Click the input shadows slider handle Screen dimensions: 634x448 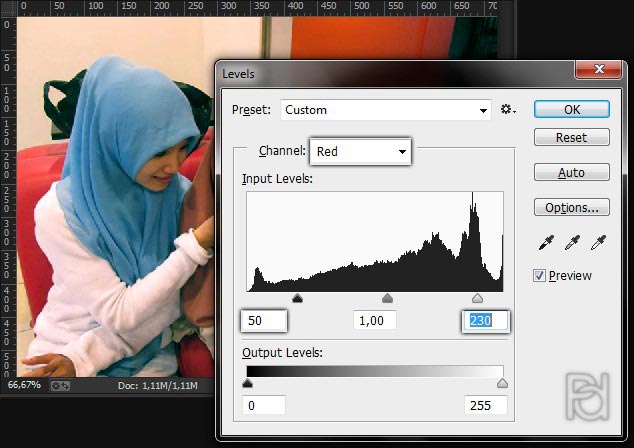coord(297,298)
